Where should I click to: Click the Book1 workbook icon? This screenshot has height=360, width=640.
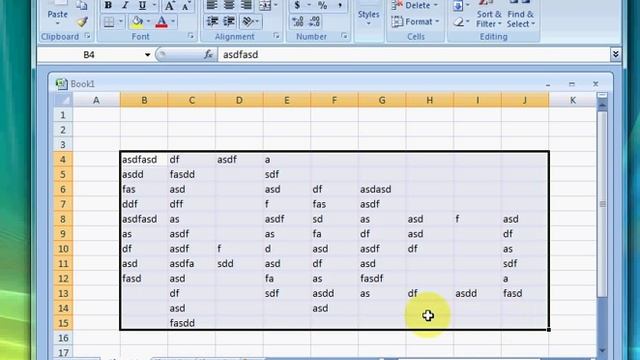61,84
